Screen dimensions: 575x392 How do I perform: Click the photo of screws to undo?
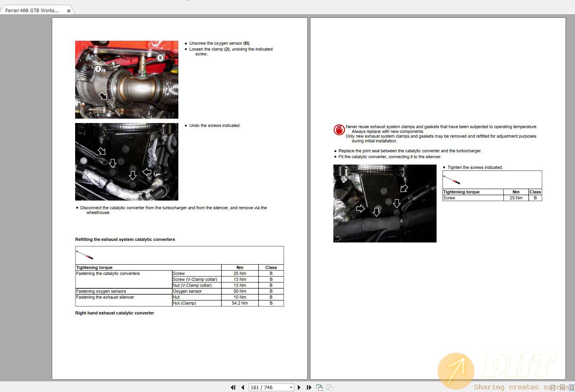(x=127, y=162)
